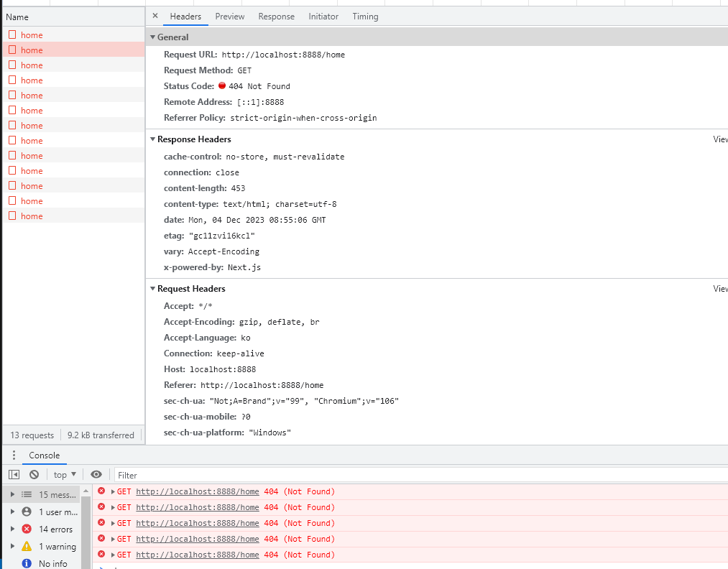Click the '13 requests' status bar entry
Image resolution: width=728 pixels, height=569 pixels.
[32, 435]
